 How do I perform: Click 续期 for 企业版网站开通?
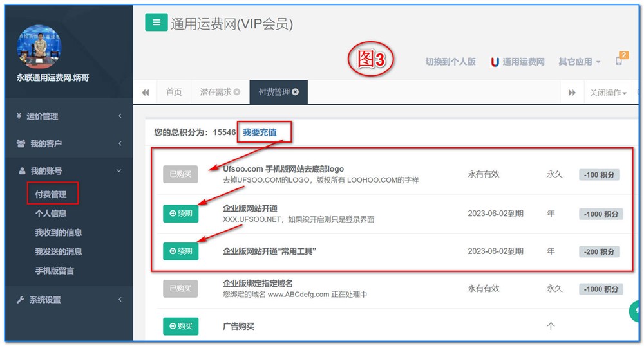coord(181,214)
